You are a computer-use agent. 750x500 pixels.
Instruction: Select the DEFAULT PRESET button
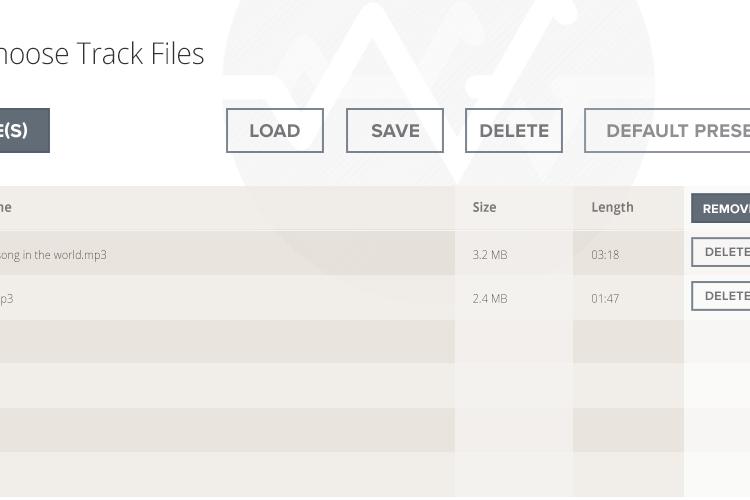pos(667,131)
